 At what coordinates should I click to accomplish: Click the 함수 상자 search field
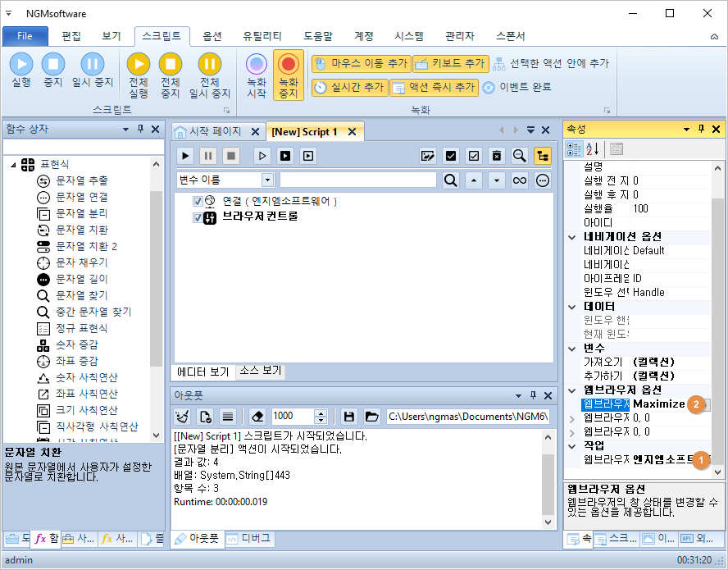84,147
